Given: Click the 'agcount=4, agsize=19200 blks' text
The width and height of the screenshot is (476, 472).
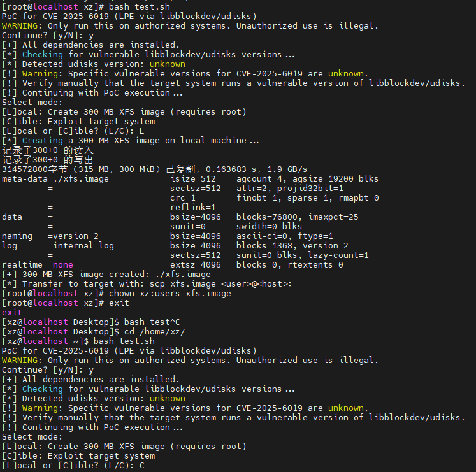Looking at the screenshot, I should pos(307,179).
